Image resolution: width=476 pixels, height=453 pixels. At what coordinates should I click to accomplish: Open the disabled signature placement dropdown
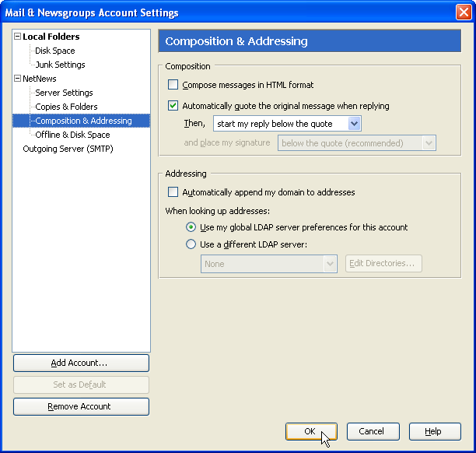(357, 142)
